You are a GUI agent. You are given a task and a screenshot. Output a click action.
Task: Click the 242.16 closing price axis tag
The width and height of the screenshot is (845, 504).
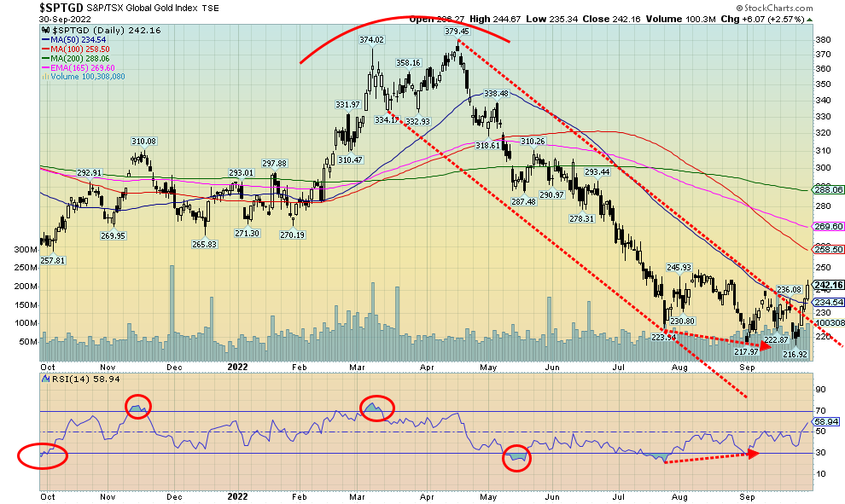point(827,285)
